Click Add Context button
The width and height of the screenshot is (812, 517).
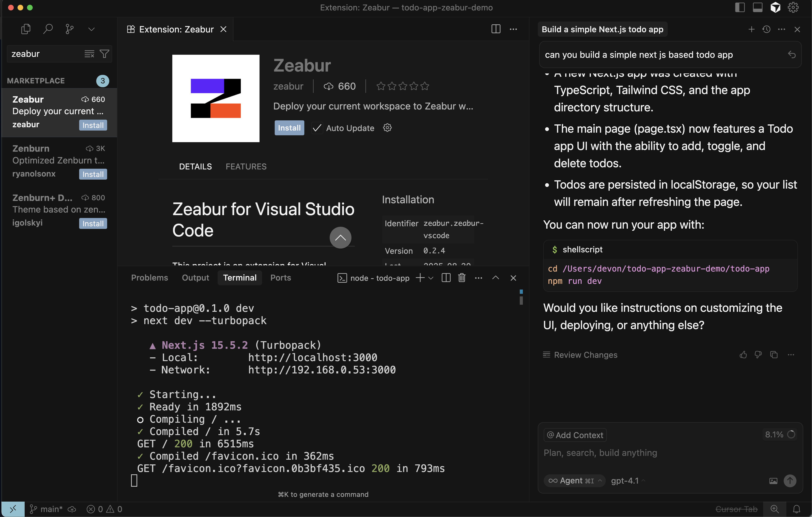tap(575, 435)
